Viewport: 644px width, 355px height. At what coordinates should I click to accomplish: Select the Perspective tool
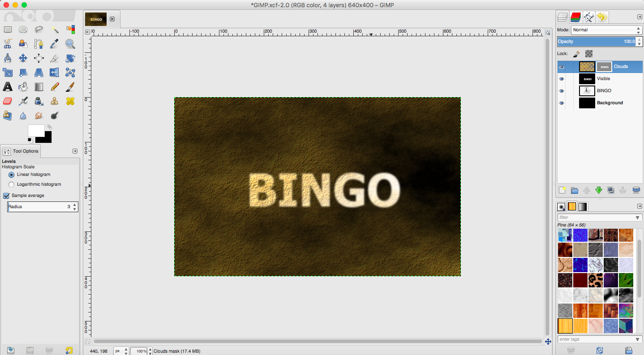click(x=39, y=73)
